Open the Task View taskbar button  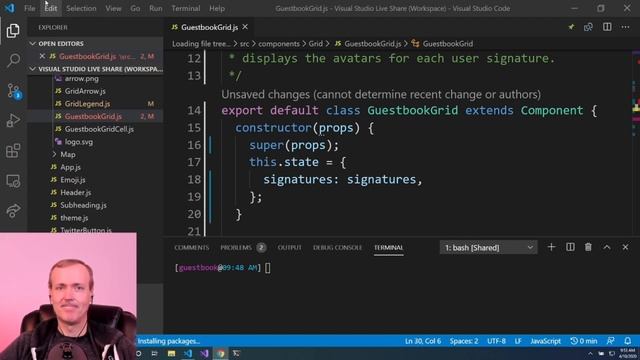[155, 353]
